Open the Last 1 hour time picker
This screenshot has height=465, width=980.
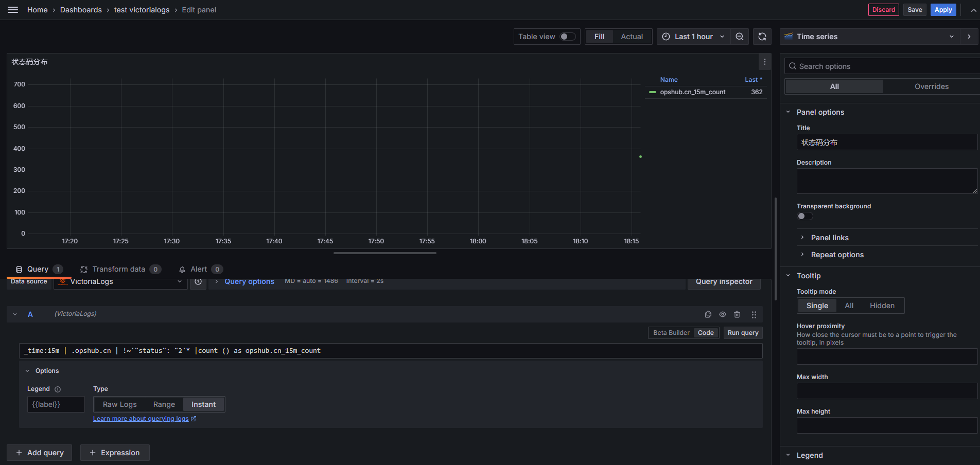(x=693, y=37)
